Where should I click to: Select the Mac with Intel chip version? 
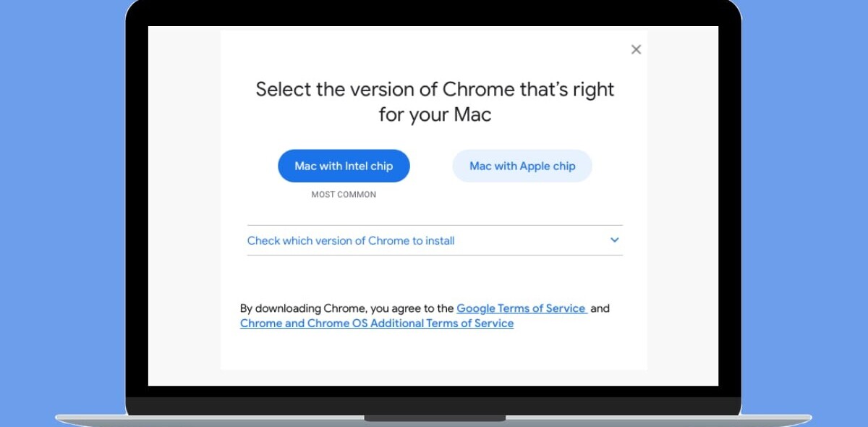coord(344,166)
